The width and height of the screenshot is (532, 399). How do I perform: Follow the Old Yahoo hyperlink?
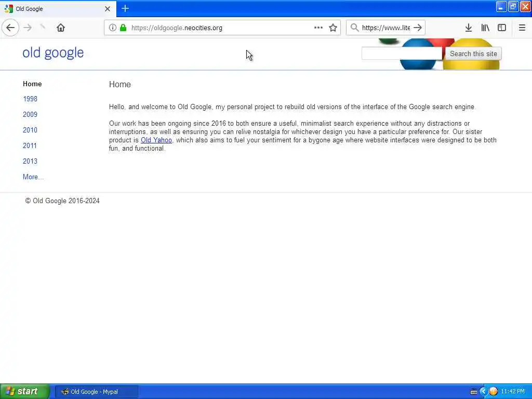tap(156, 140)
